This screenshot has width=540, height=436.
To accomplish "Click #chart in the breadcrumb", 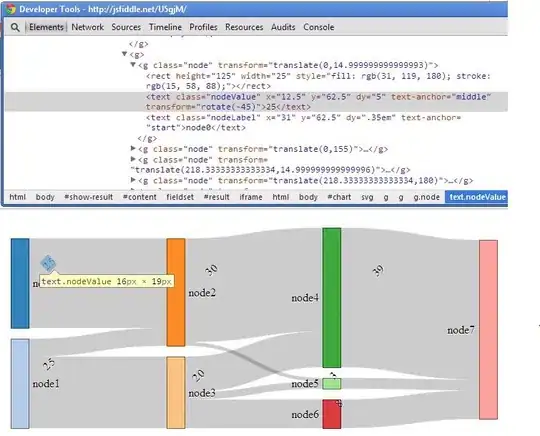I will (x=339, y=197).
